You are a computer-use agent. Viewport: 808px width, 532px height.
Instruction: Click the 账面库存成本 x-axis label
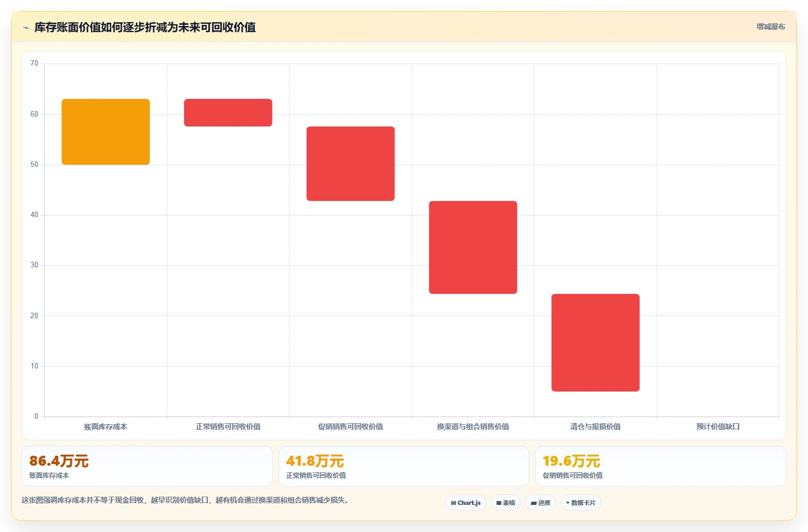click(x=106, y=426)
